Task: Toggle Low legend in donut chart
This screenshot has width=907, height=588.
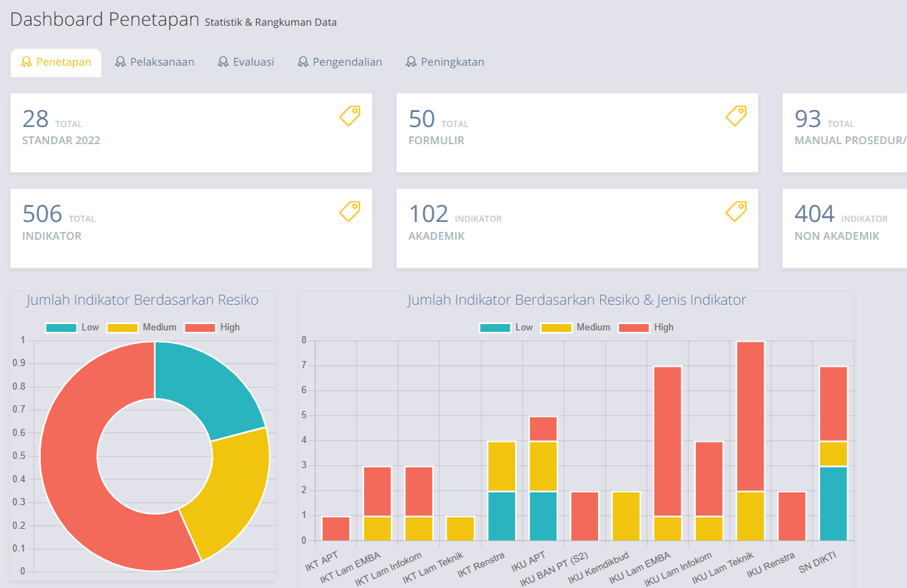Action: coord(72,328)
